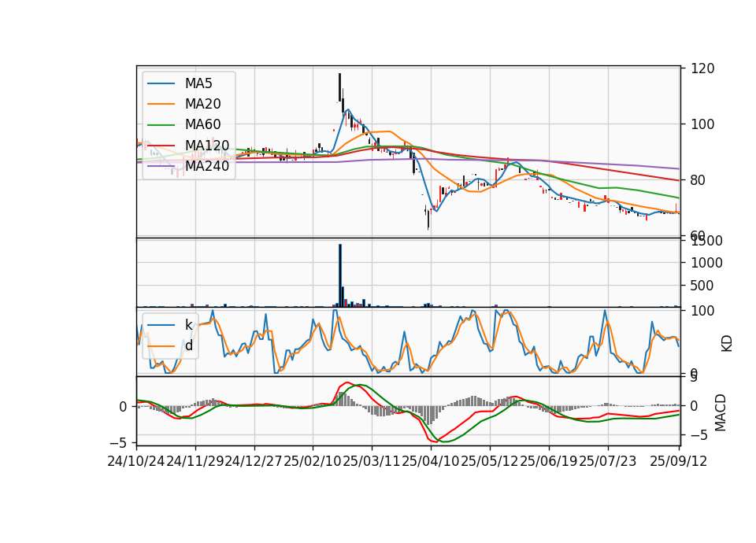Image resolution: width=756 pixels, height=543 pixels.
Task: Click the 24/12/27 date label
Action: point(254,461)
